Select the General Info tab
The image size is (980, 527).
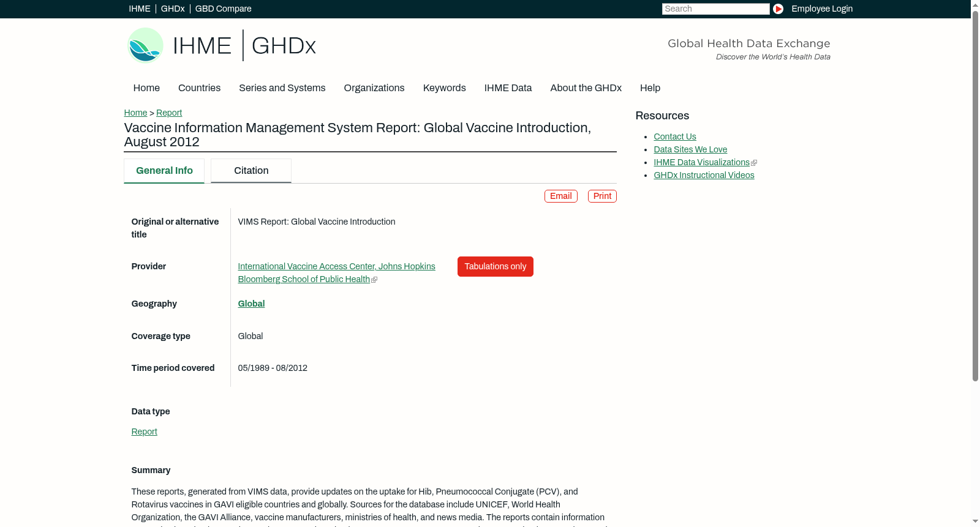pos(164,171)
